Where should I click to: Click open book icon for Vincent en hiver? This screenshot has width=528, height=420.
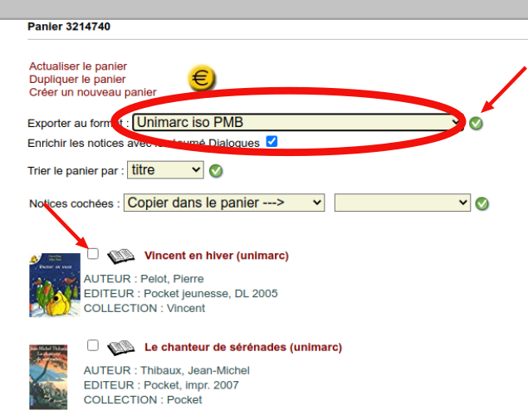[x=121, y=256]
